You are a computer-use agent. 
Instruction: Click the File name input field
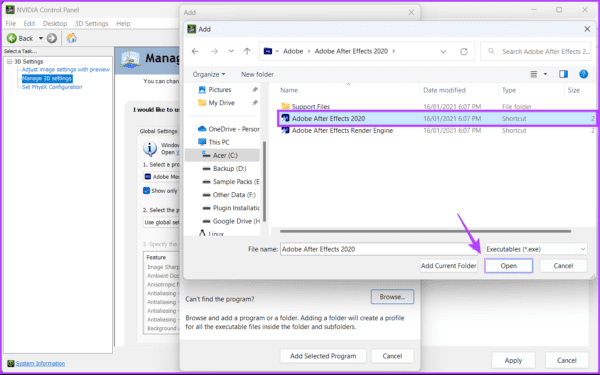[379, 249]
